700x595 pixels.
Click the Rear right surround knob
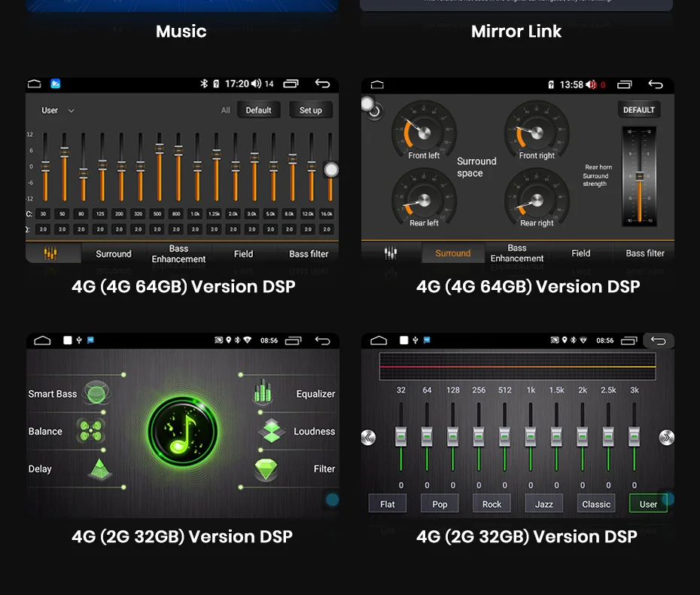pos(537,200)
